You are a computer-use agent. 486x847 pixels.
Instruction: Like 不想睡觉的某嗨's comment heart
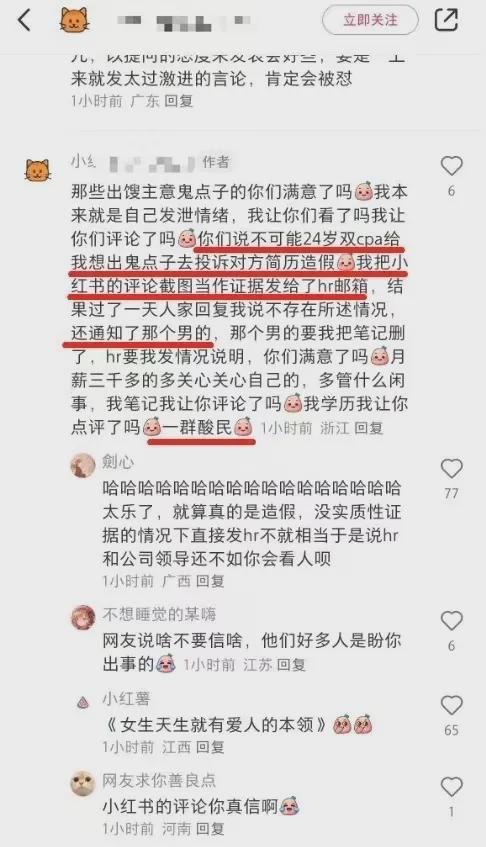[451, 621]
